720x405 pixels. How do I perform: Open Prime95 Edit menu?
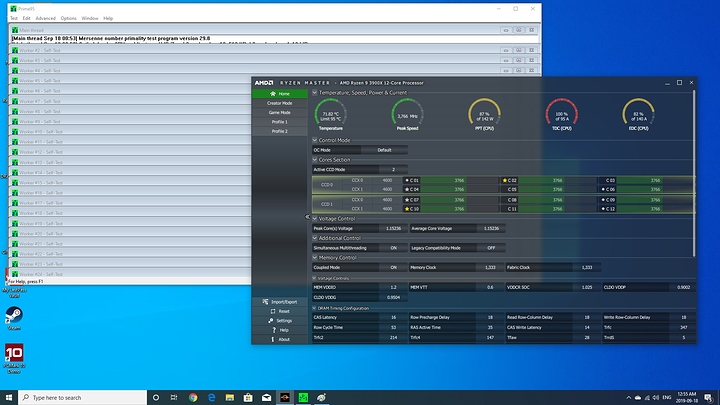tap(27, 18)
